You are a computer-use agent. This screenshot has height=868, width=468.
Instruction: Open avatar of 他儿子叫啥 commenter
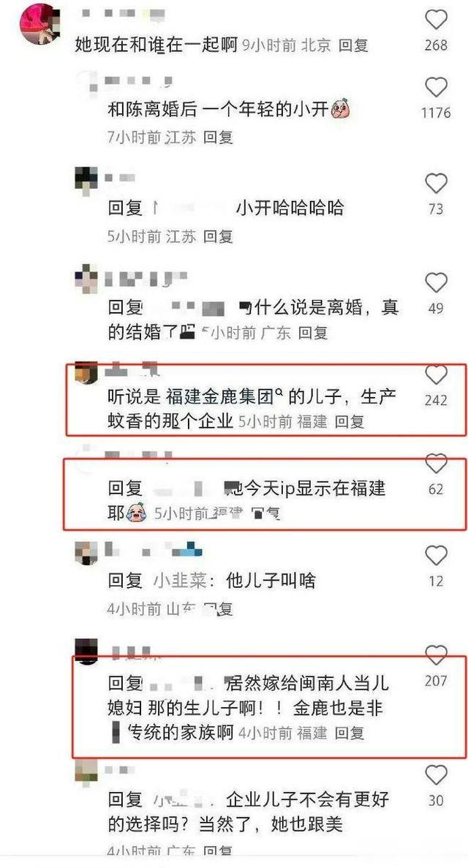[86, 553]
